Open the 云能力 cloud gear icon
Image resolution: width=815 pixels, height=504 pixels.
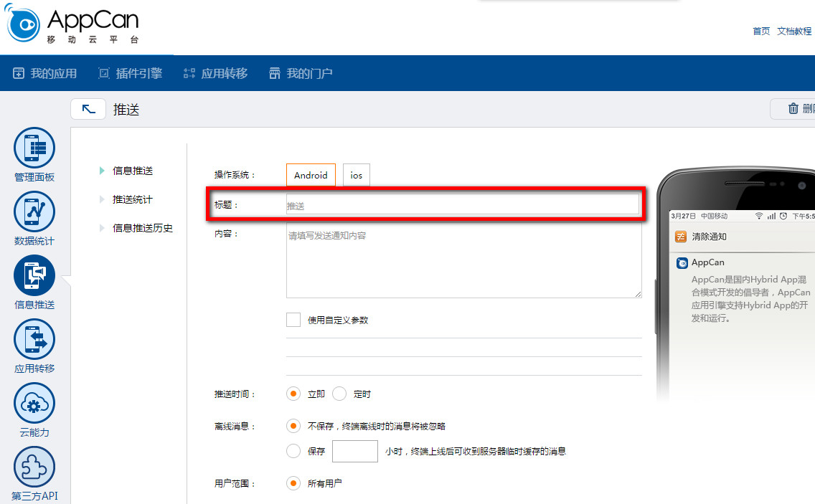pyautogui.click(x=34, y=403)
